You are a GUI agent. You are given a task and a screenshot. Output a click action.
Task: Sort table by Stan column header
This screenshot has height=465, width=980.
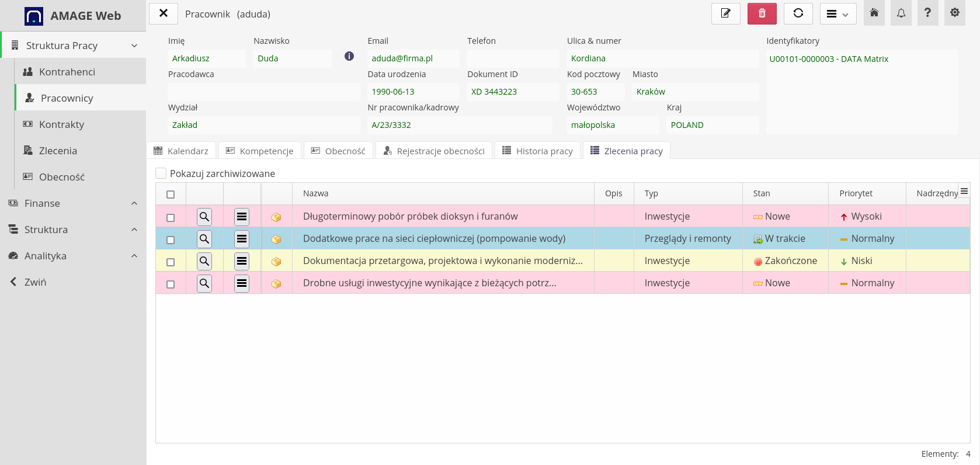786,193
